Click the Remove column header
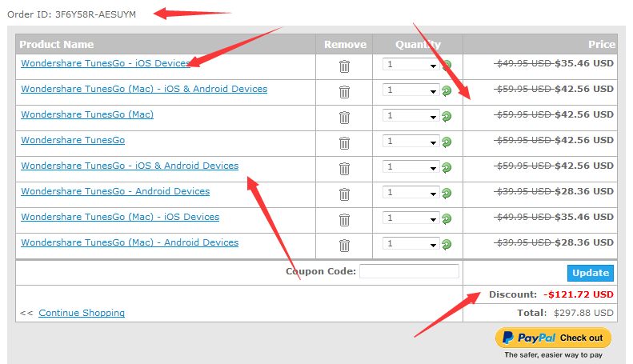This screenshot has width=633, height=364. 345,44
